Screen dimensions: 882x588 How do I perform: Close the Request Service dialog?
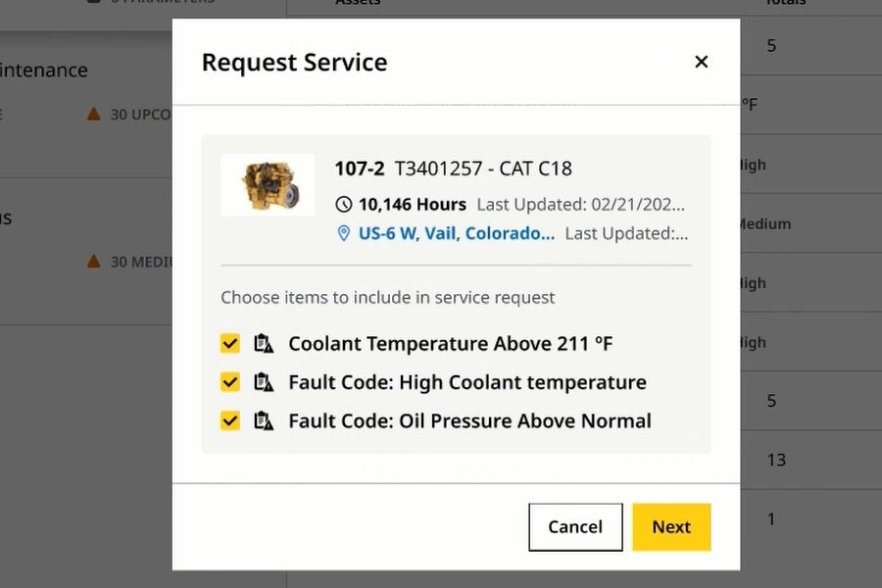702,61
